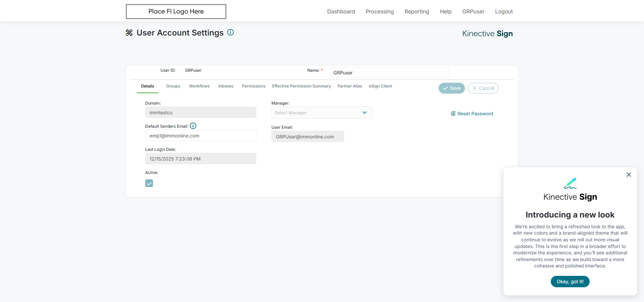Click the Reset Password link
644x302 pixels.
coord(472,114)
